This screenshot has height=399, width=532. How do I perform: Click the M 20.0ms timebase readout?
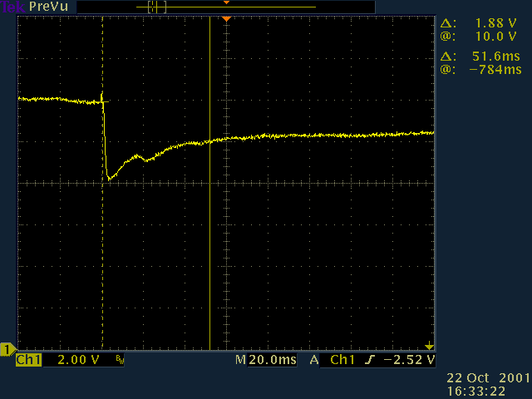264,361
